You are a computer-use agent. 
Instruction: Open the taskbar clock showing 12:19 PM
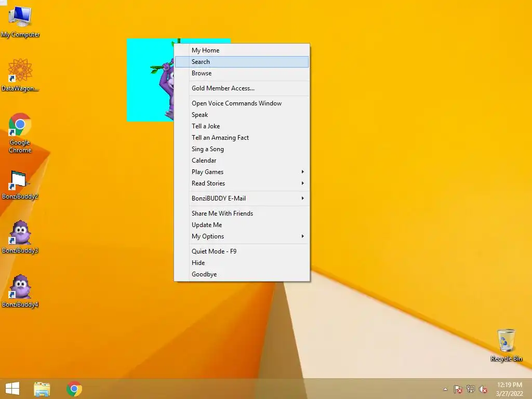(510, 389)
